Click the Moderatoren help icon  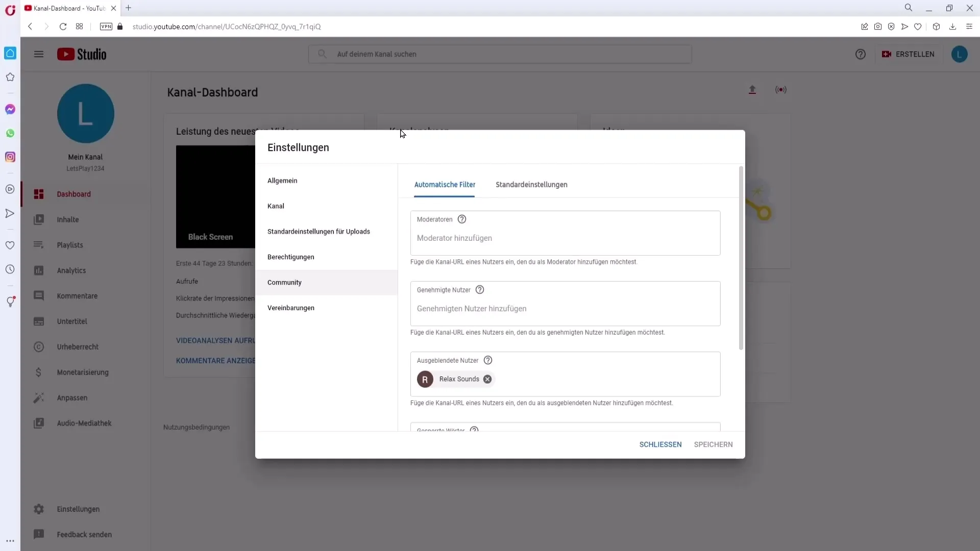pos(462,219)
